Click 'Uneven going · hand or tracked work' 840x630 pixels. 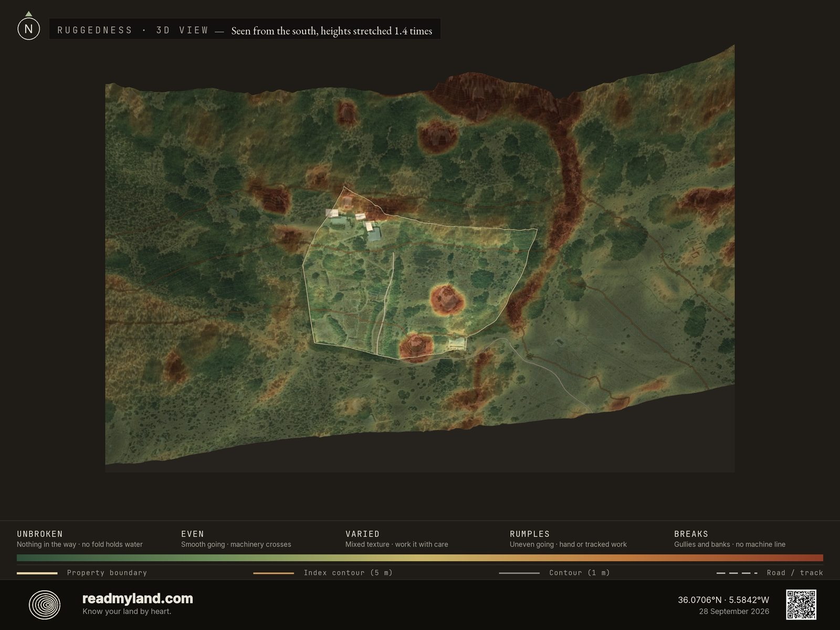(568, 544)
